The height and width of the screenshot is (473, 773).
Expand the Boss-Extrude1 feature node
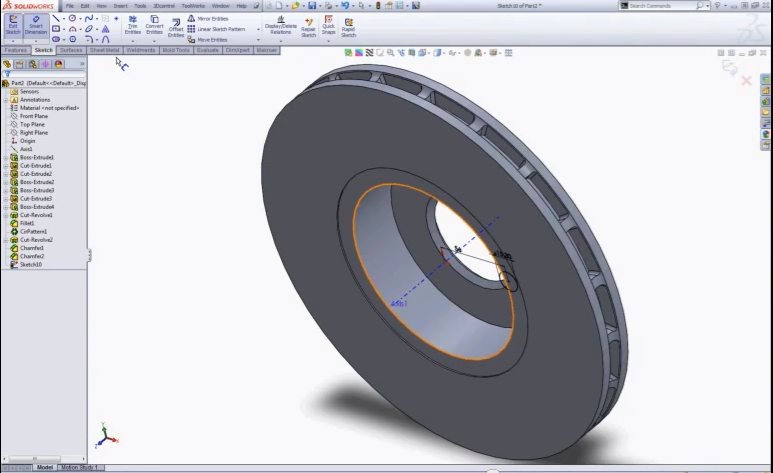point(6,157)
